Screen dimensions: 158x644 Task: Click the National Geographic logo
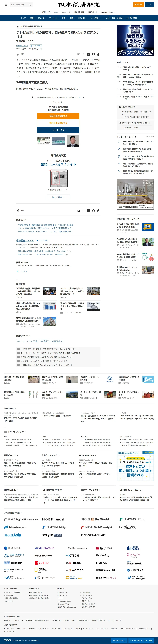41,570
